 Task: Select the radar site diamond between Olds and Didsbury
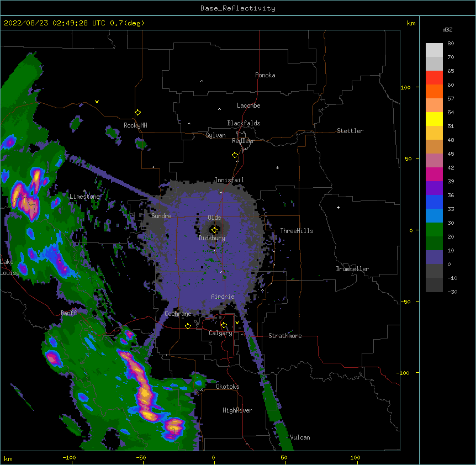[214, 230]
